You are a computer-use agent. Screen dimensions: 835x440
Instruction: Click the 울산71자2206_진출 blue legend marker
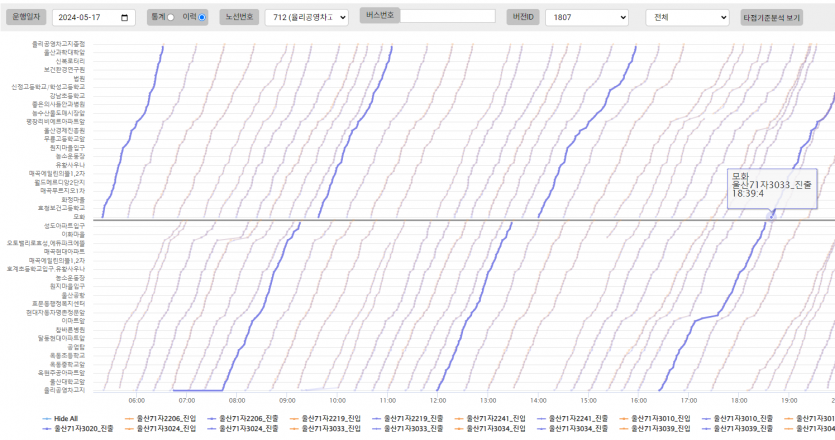(x=211, y=417)
